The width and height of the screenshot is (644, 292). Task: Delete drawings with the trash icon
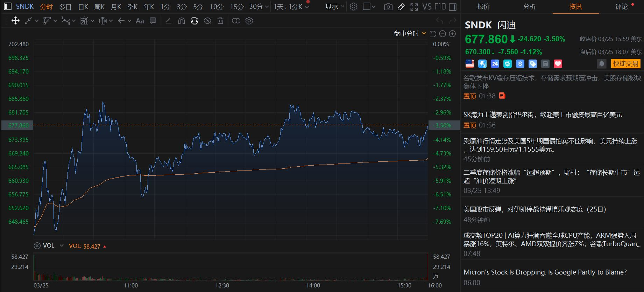220,21
